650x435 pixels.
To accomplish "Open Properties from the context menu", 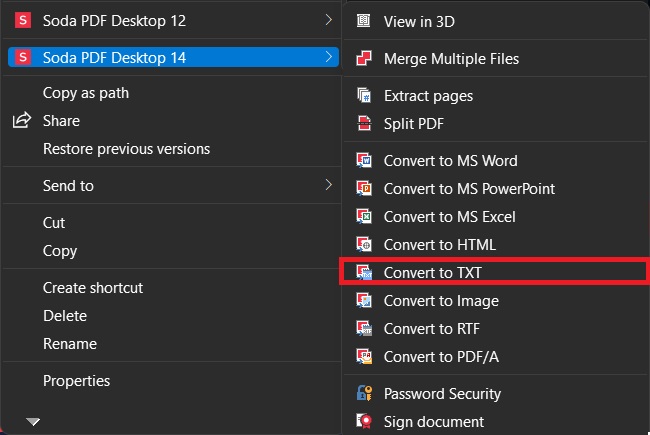I will click(x=77, y=381).
